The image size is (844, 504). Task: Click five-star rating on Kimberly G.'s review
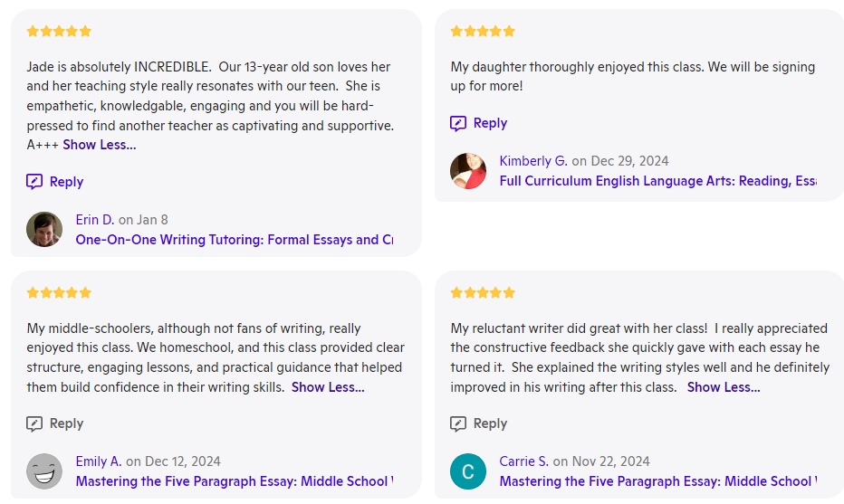pyautogui.click(x=483, y=31)
